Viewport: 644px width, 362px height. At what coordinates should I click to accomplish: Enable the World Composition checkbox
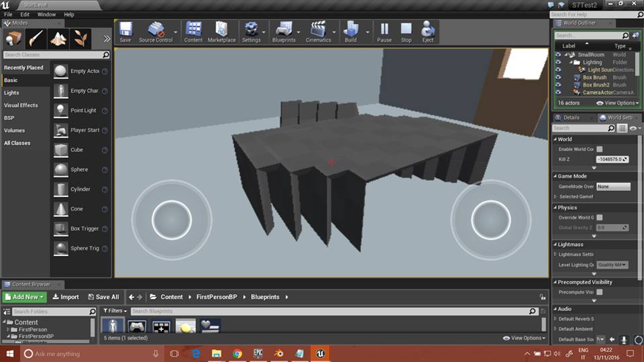coord(600,149)
